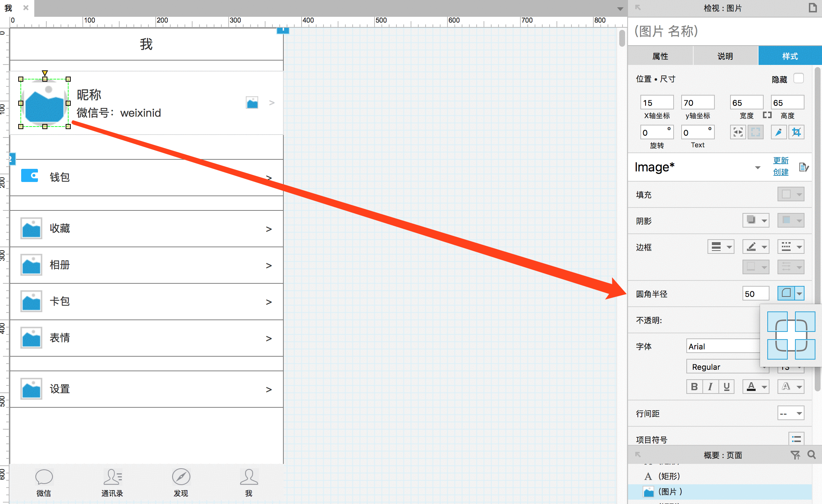Select the (矩形) outline item
The width and height of the screenshot is (822, 504).
click(x=669, y=476)
